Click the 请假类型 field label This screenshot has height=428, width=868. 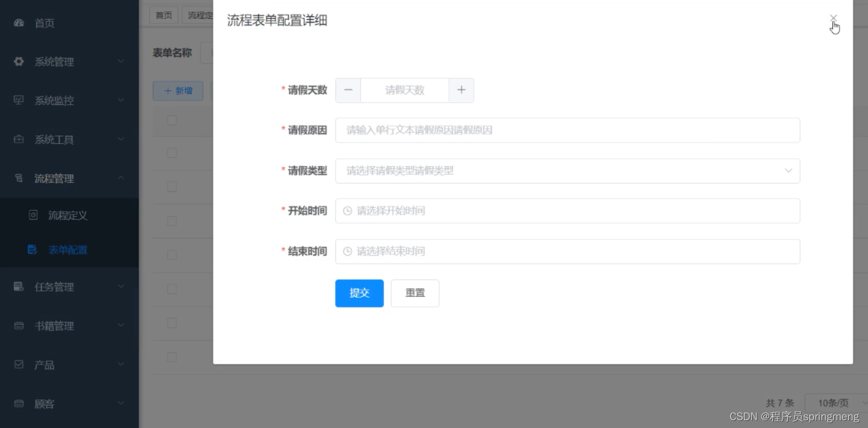[x=307, y=171]
